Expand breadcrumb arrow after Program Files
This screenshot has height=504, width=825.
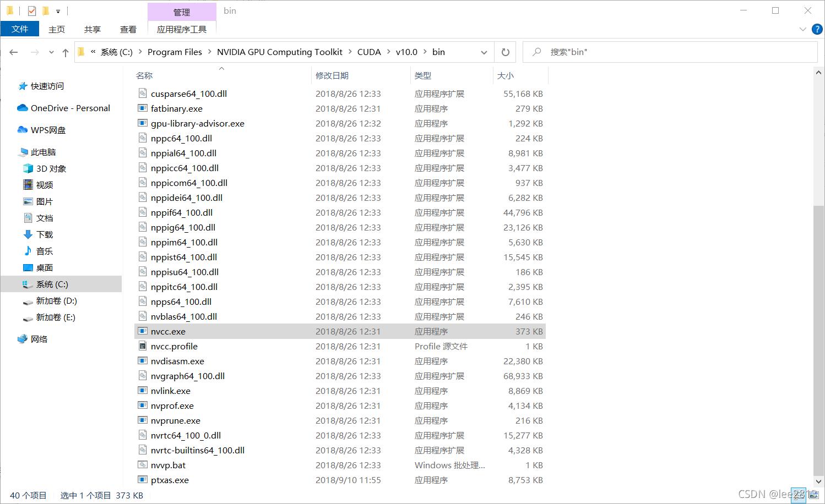click(x=209, y=52)
